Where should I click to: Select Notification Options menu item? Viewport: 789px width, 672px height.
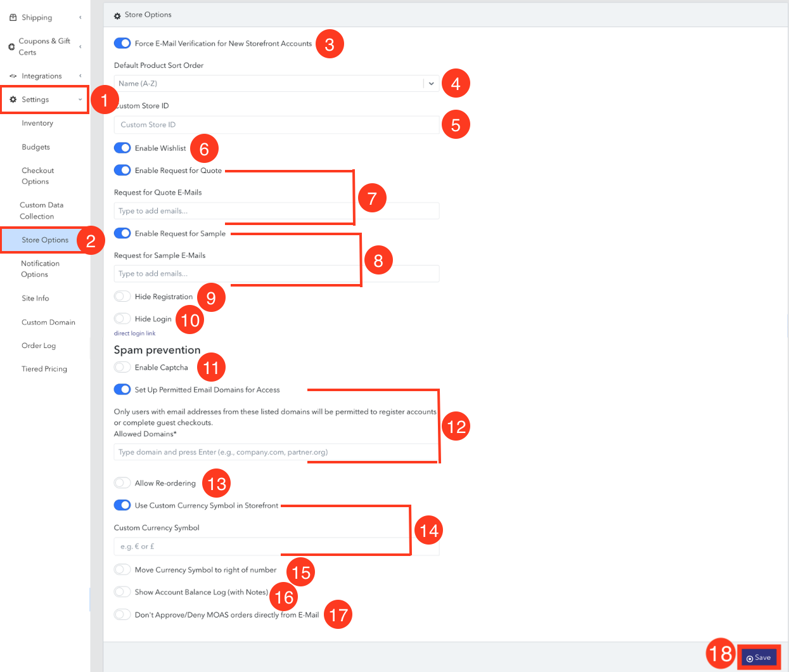point(40,269)
